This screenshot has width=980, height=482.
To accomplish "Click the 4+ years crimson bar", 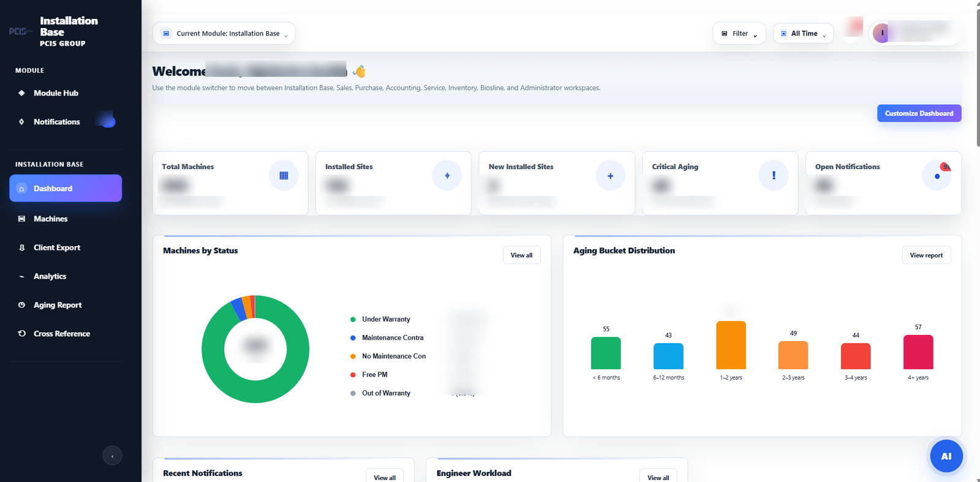I will (x=918, y=352).
